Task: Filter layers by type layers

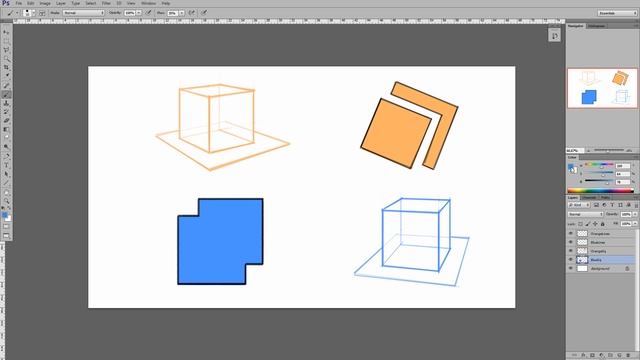Action: point(612,205)
